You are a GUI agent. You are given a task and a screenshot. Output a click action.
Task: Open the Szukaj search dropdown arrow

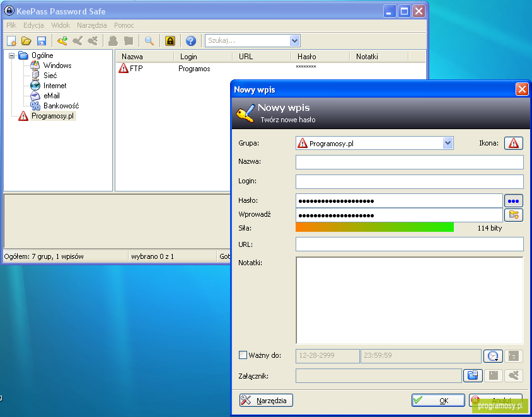point(294,41)
